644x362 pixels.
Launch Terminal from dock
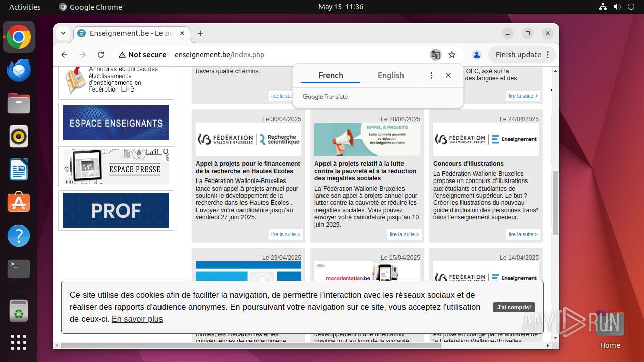[x=19, y=269]
